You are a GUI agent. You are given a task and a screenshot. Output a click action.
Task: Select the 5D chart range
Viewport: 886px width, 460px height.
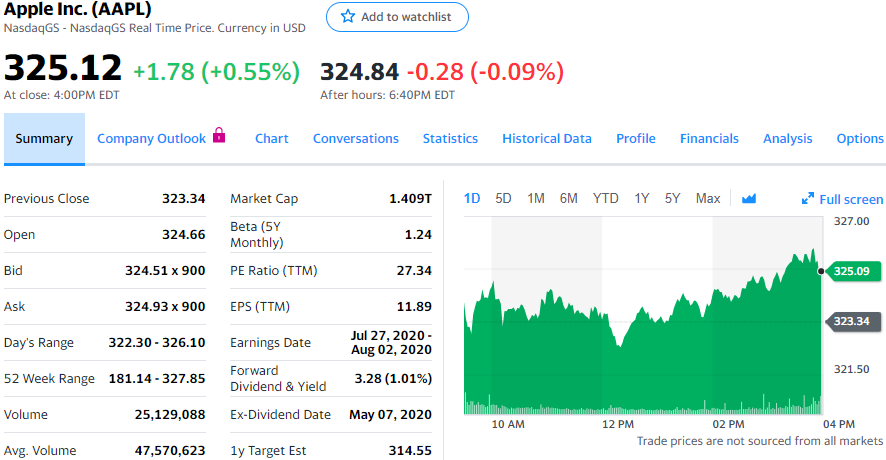(x=503, y=198)
